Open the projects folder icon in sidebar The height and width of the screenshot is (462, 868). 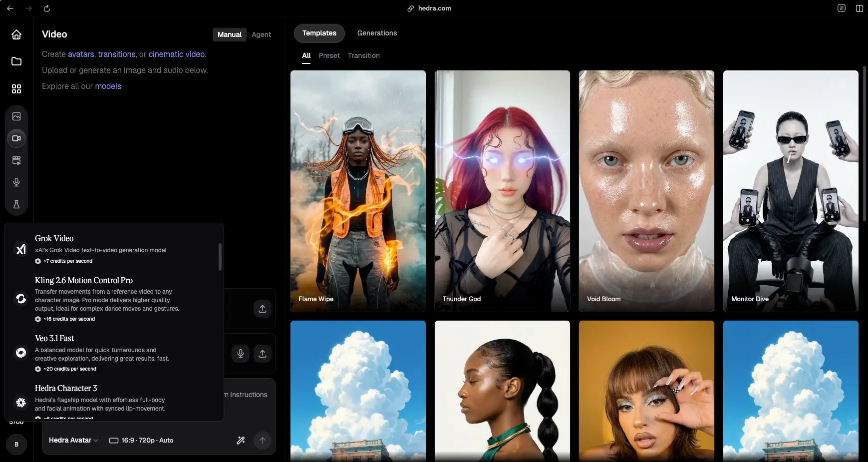16,61
